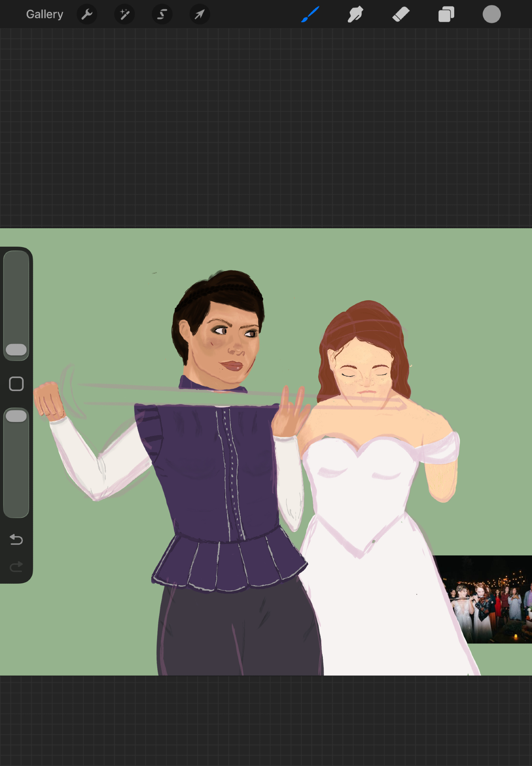Activate the Transform arrow tool
This screenshot has height=766, width=532.
tap(200, 15)
